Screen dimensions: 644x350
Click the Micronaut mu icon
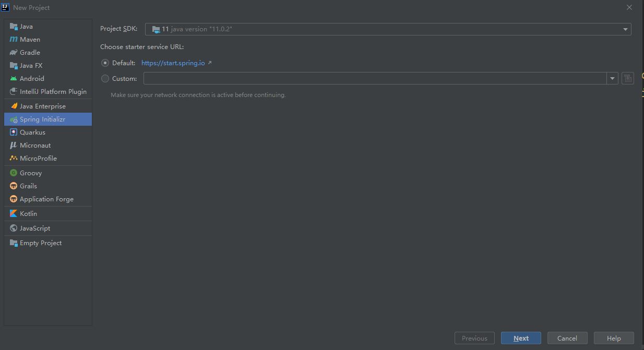(x=14, y=145)
